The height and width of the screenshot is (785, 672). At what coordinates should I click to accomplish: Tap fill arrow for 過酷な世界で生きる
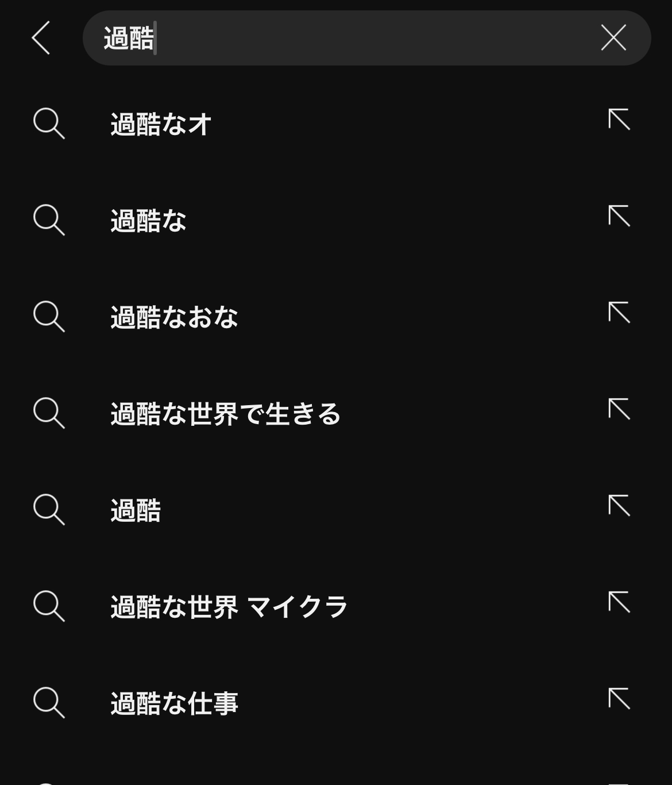tap(619, 410)
